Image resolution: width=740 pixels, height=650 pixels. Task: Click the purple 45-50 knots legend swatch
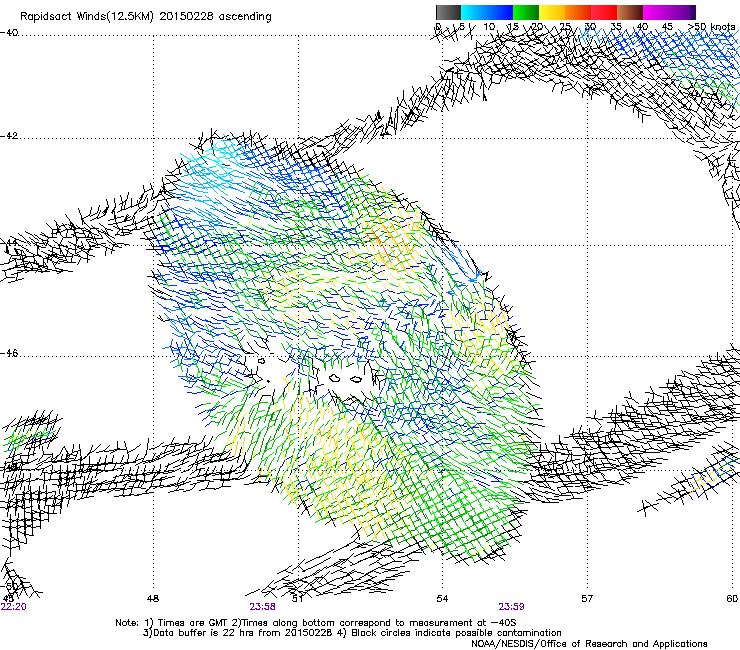[682, 12]
